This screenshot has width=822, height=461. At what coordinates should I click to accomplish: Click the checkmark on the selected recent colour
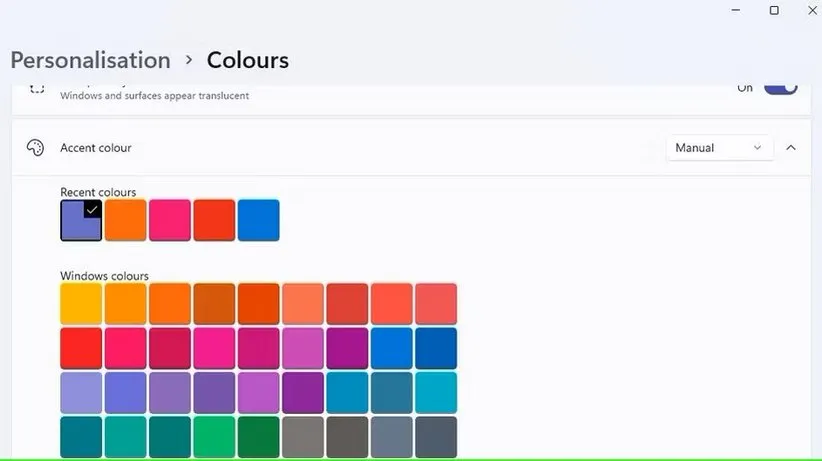click(92, 209)
